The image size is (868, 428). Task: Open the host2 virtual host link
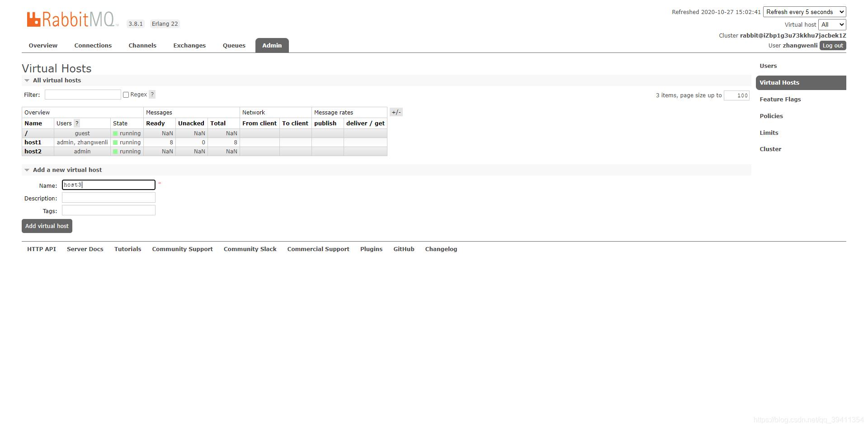pos(33,152)
